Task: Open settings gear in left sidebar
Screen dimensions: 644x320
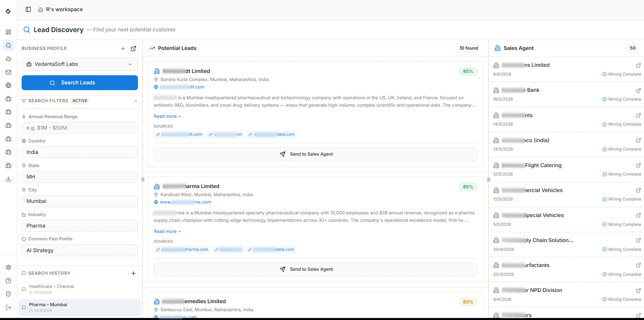Action: click(x=8, y=267)
